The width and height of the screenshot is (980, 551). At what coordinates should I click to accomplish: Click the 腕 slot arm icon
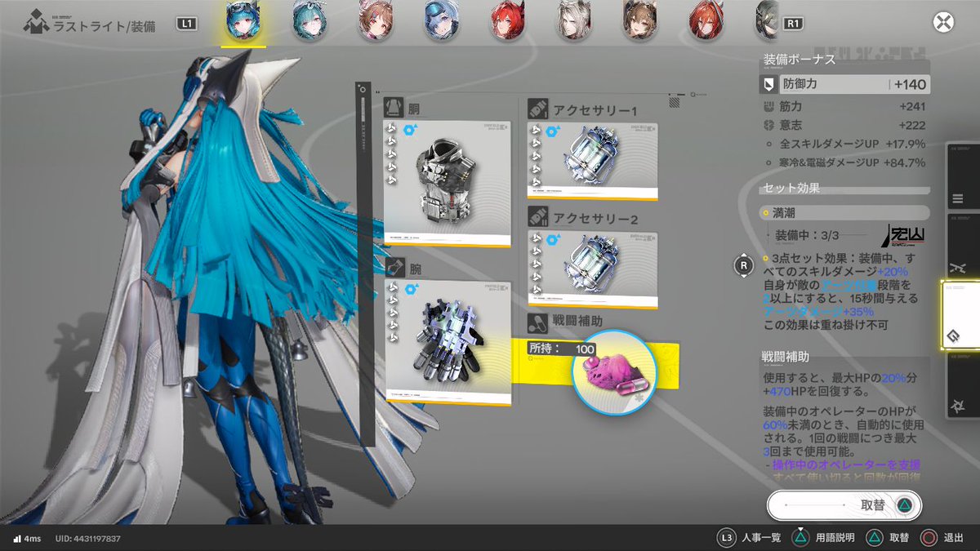(x=394, y=266)
